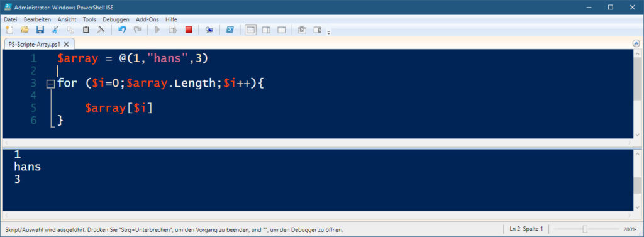
Task: Open the Debuggen menu
Action: coord(116,19)
